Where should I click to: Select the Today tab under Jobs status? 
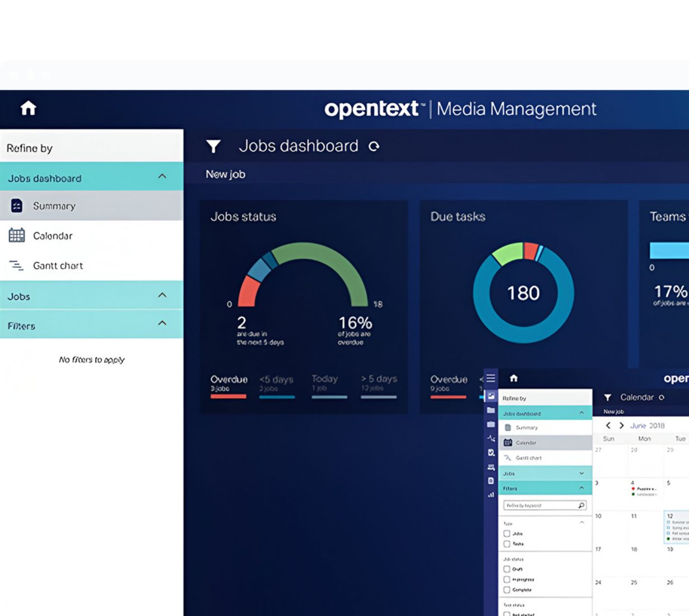325,383
